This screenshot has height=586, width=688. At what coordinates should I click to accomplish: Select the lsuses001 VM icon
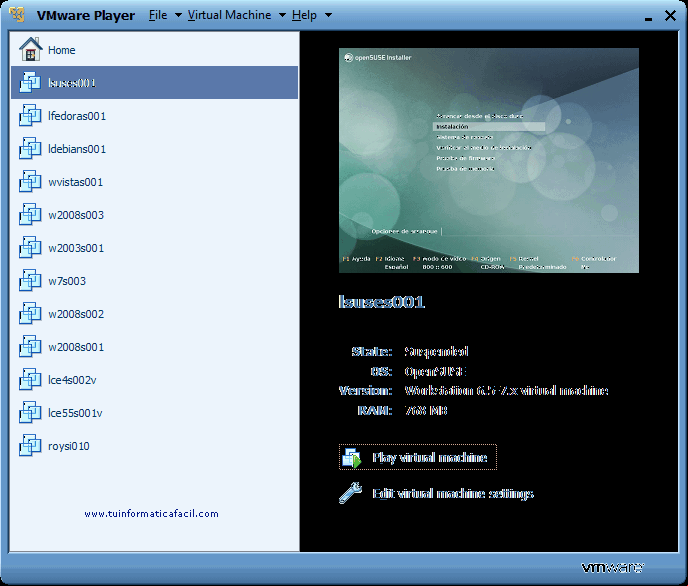(30, 82)
